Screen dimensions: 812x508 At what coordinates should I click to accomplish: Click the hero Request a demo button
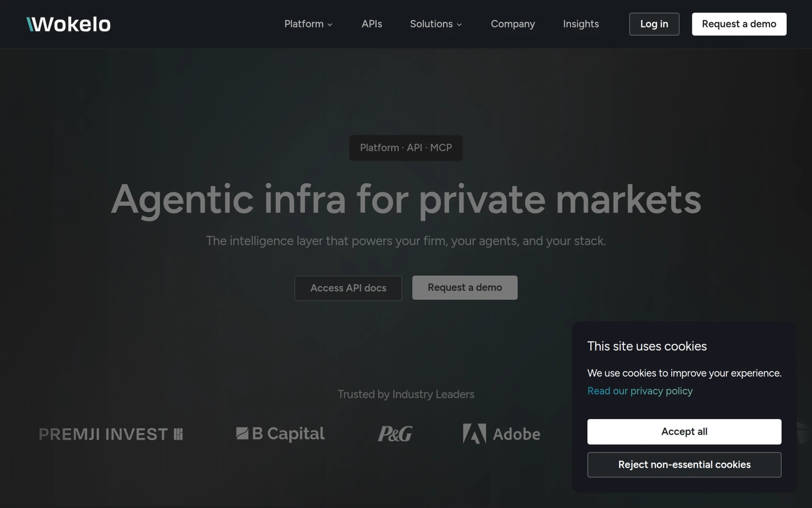click(x=465, y=287)
